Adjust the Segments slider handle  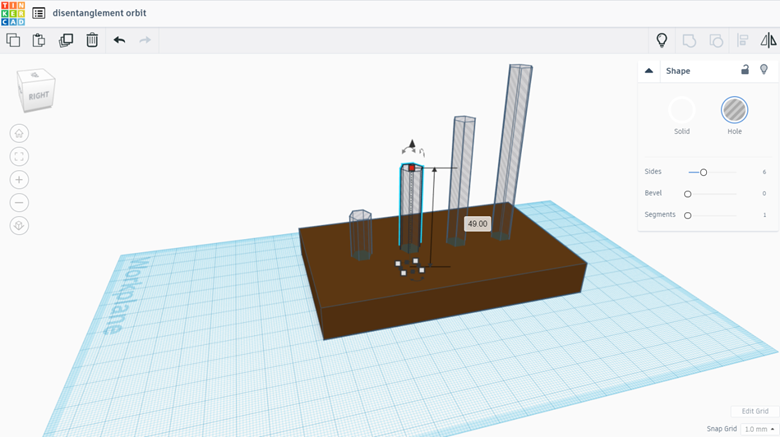click(x=687, y=216)
